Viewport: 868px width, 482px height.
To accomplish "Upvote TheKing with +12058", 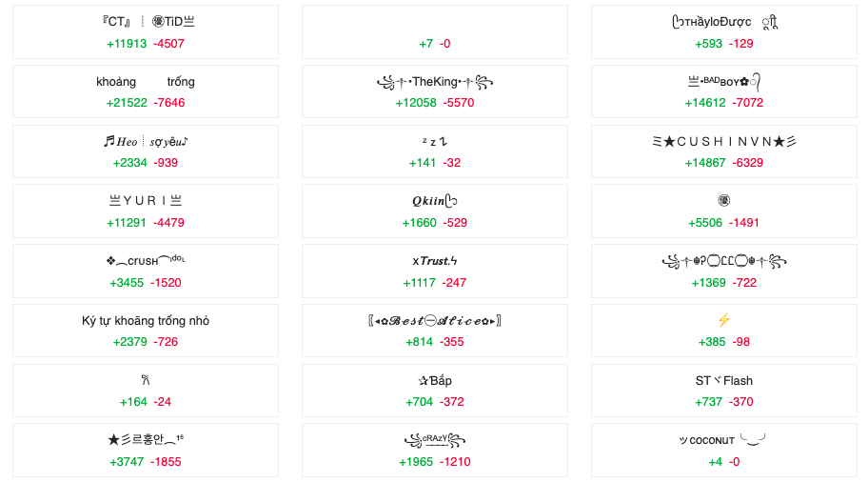I will coord(416,103).
